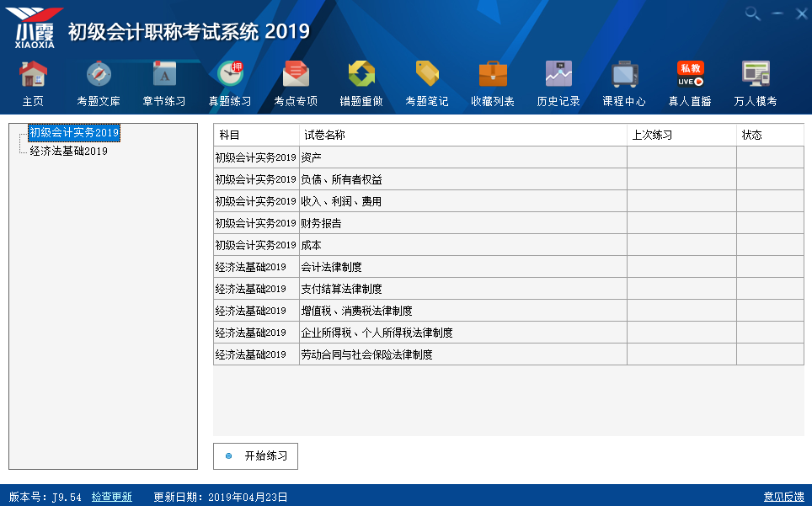The height and width of the screenshot is (506, 812).
Task: Click the search magnifier icon
Action: coord(752,13)
